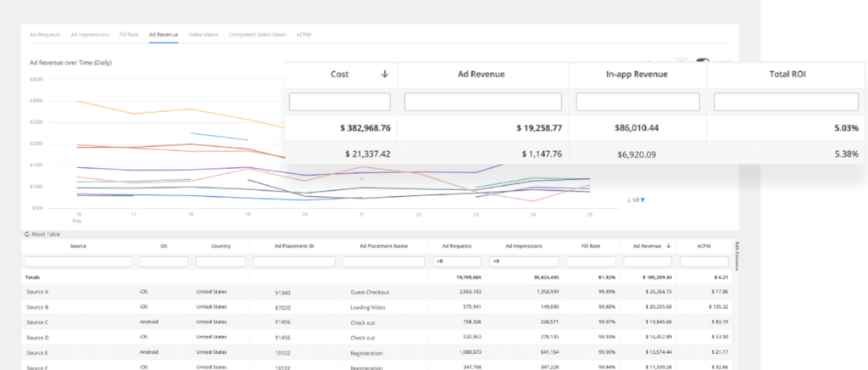The image size is (868, 370).
Task: Click the $ 382,968.76 cost value
Action: point(365,128)
